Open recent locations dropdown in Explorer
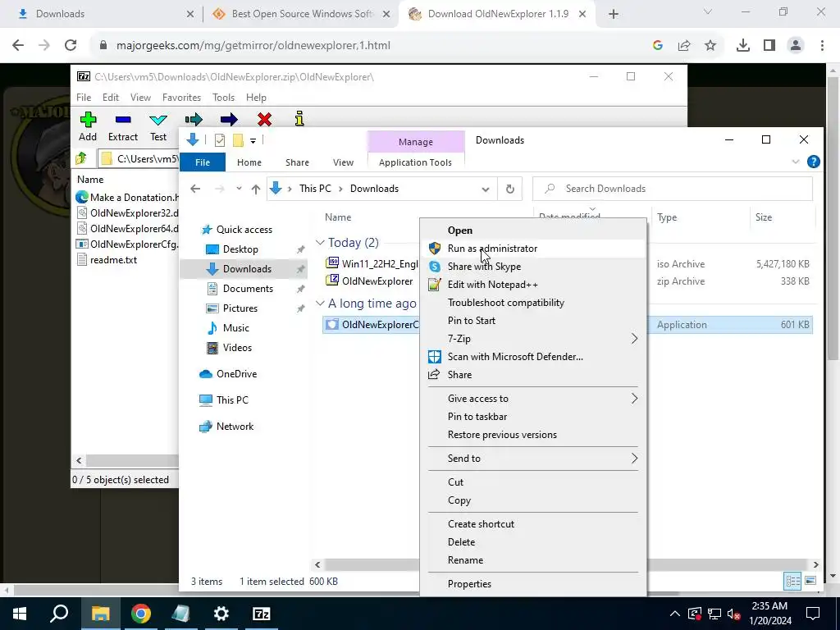The width and height of the screenshot is (840, 630). [239, 189]
